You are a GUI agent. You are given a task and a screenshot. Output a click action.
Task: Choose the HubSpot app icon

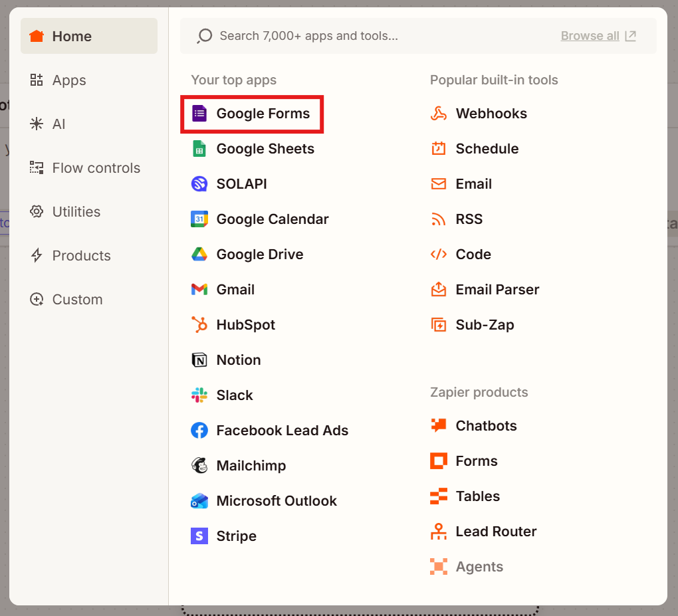(199, 325)
